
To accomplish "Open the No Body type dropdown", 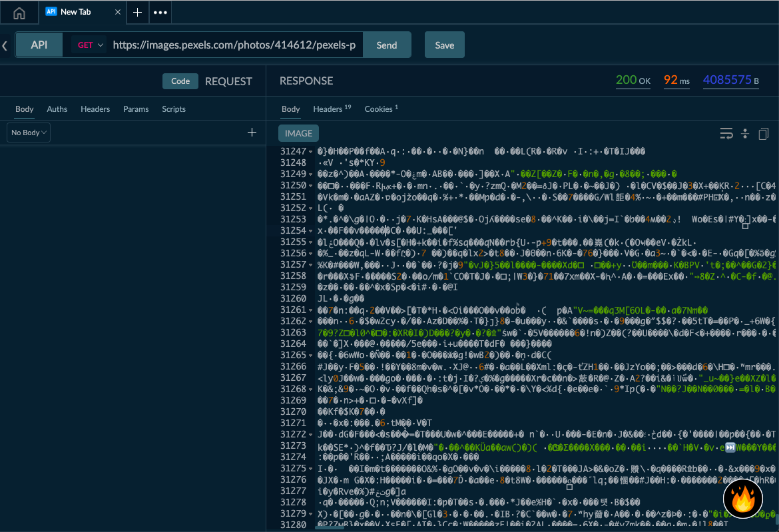I will [28, 132].
